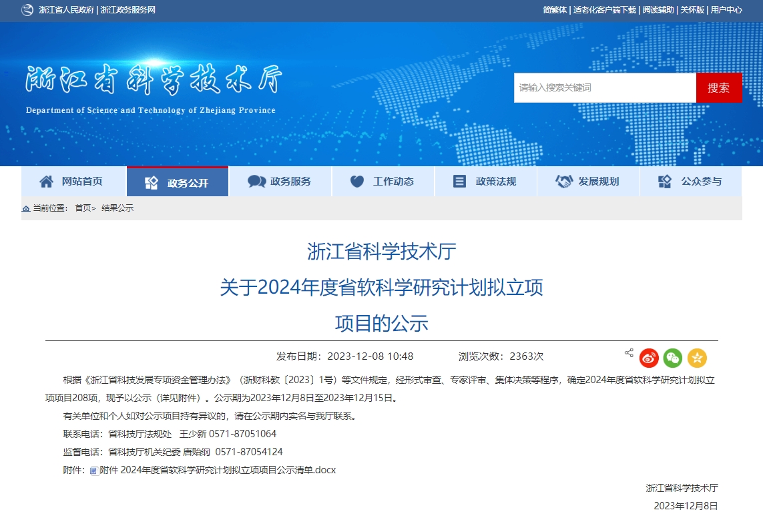Screen dimensions: 763x532
Task: Download the 2024 软科学 attachment docx
Action: pos(218,470)
